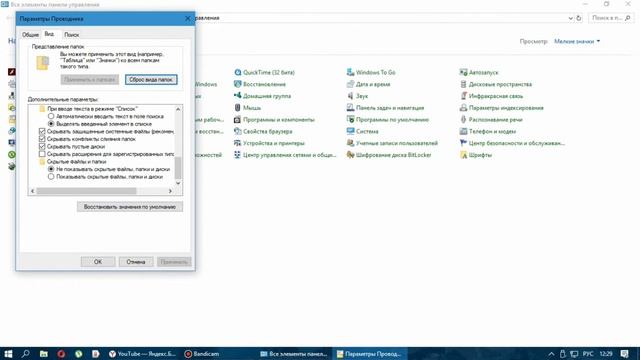The image size is (640, 360).
Task: Select 'Показывать скрытые файлы, папки и диски' radio
Action: pos(51,177)
